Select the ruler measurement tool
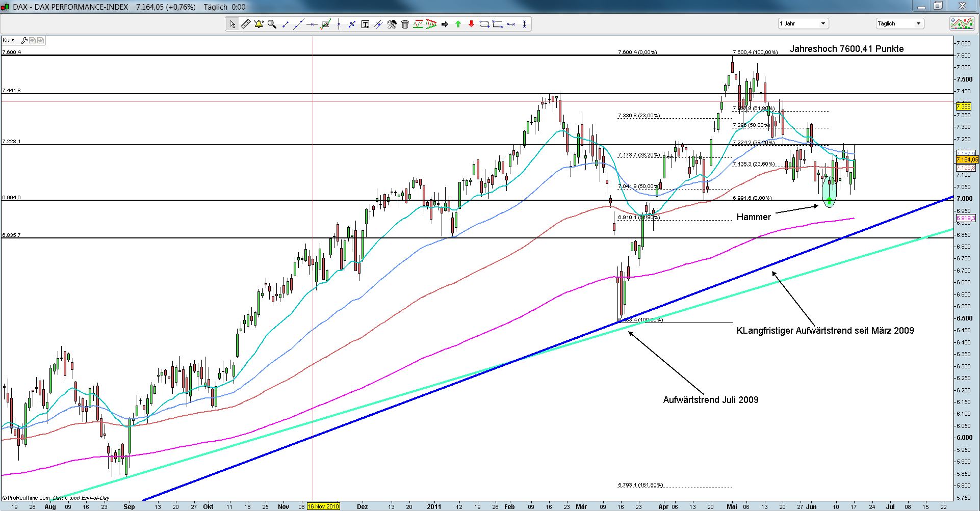Image resolution: width=980 pixels, height=511 pixels. coord(245,24)
